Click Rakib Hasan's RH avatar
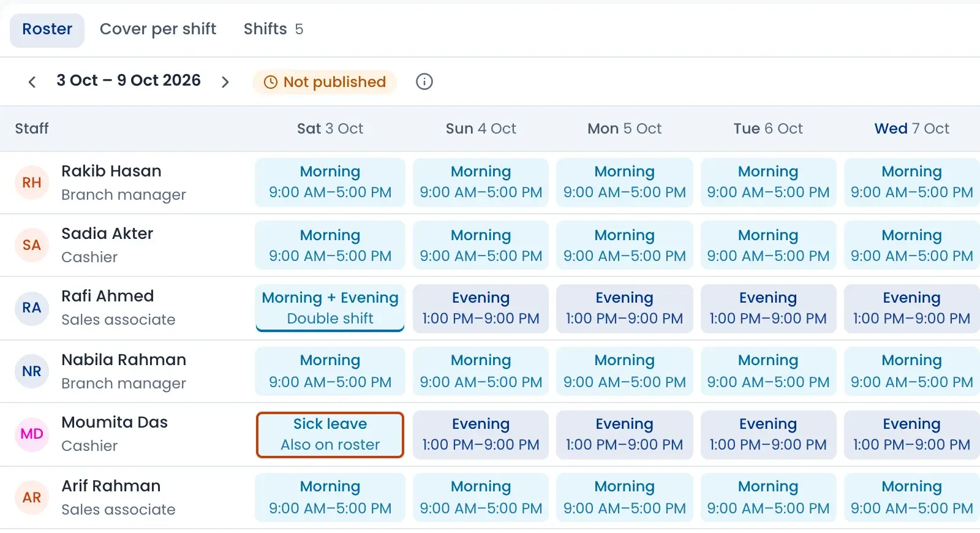Screen dimensions: 980x533 pyautogui.click(x=32, y=183)
